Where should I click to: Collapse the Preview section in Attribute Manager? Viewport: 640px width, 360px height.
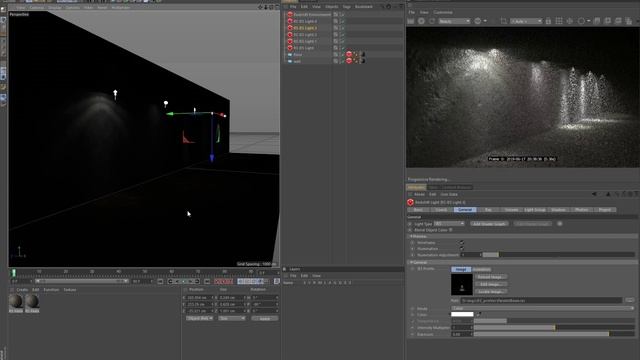pyautogui.click(x=411, y=236)
